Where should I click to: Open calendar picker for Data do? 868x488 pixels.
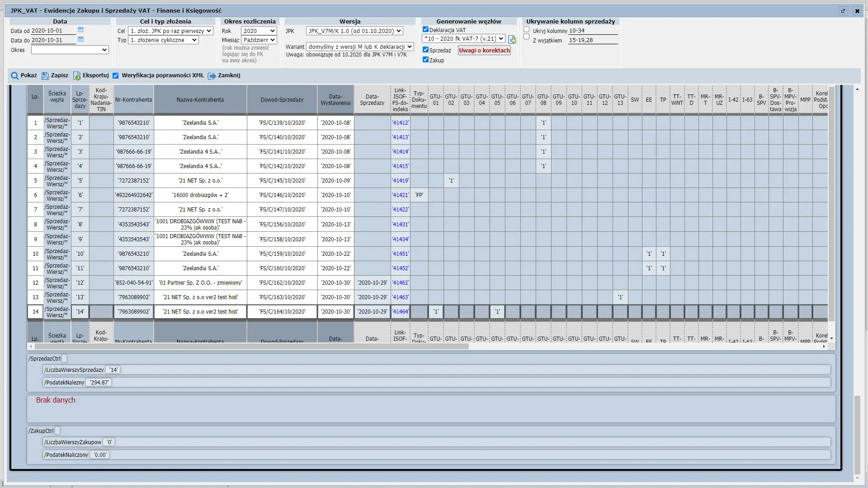[x=80, y=40]
